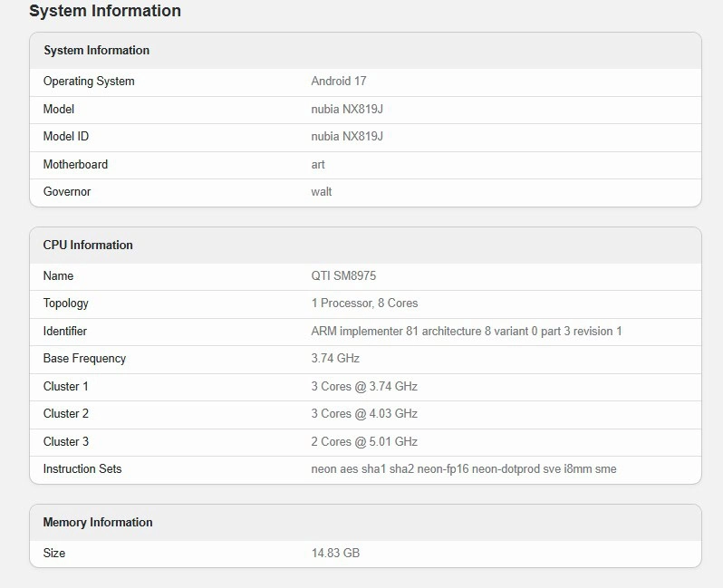Select the '14.83 GB' memory value

[335, 554]
